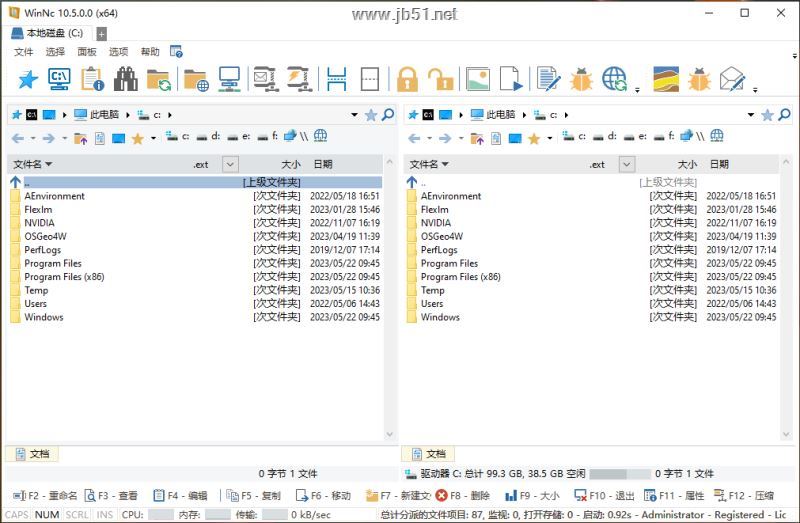
Task: Open the image viewer picture icon
Action: 478,79
